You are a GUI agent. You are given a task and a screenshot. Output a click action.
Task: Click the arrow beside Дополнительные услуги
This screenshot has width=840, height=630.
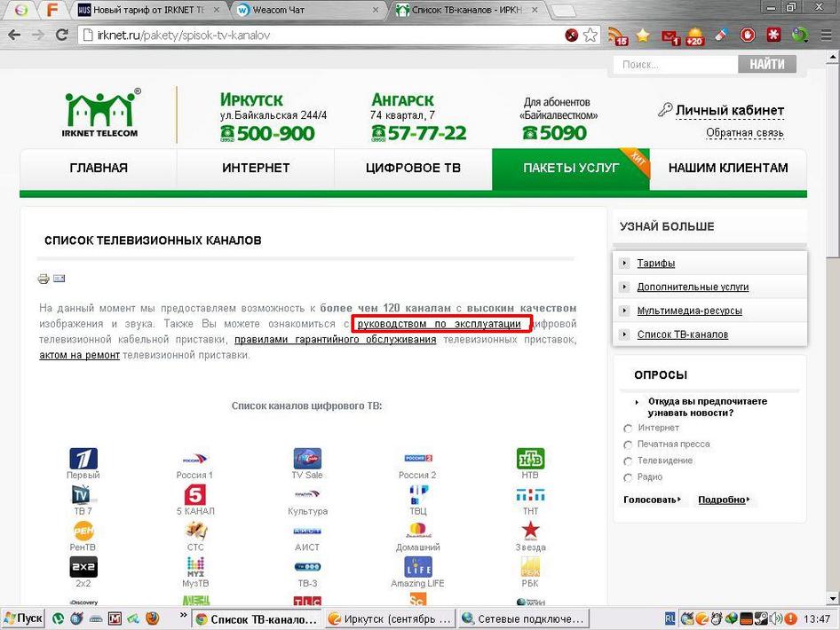(x=624, y=287)
